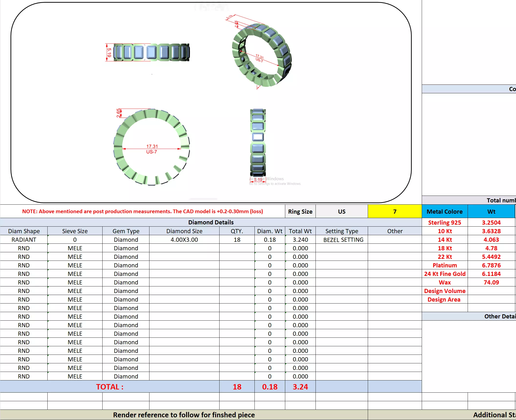
Task: Click the Render reference to follow header
Action: (x=184, y=415)
